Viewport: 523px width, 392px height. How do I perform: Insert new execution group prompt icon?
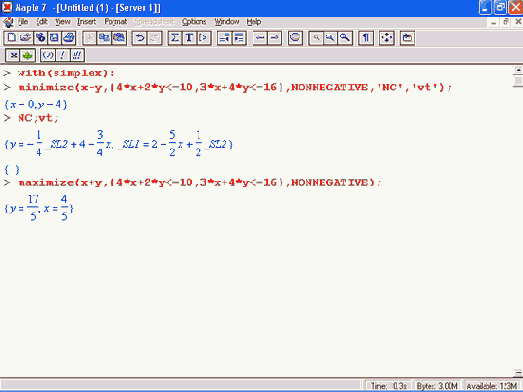204,38
